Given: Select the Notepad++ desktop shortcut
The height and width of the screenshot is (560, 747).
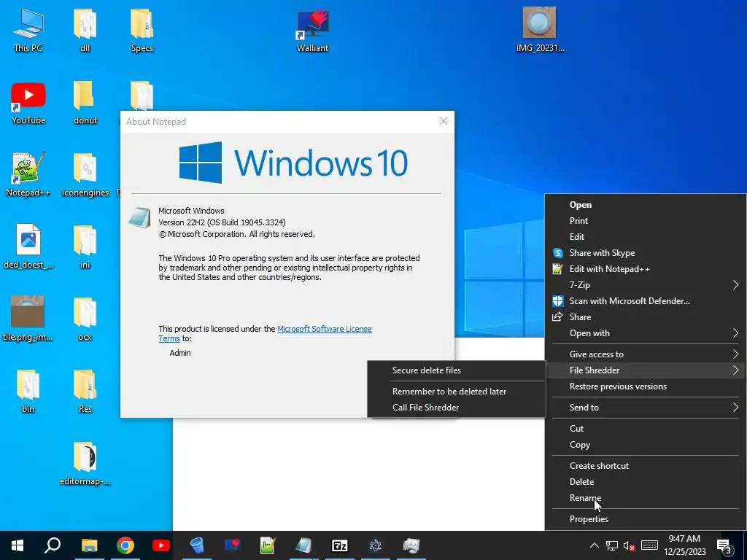Looking at the screenshot, I should (x=28, y=174).
